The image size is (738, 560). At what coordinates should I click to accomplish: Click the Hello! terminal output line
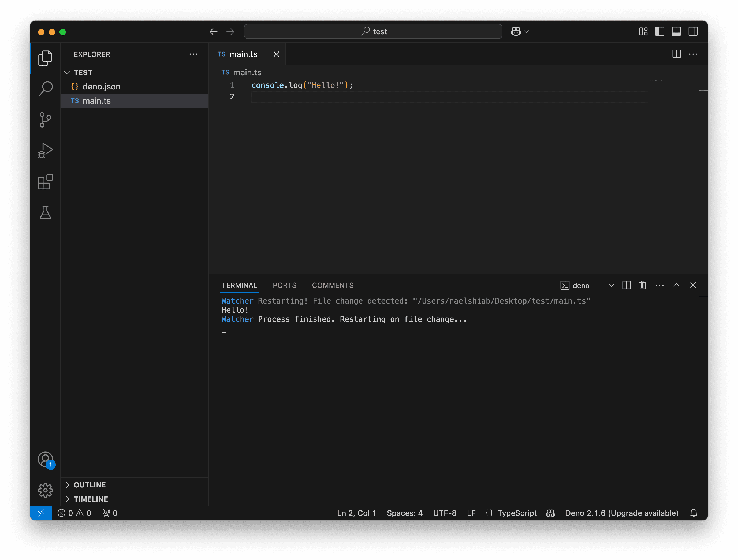(x=235, y=310)
